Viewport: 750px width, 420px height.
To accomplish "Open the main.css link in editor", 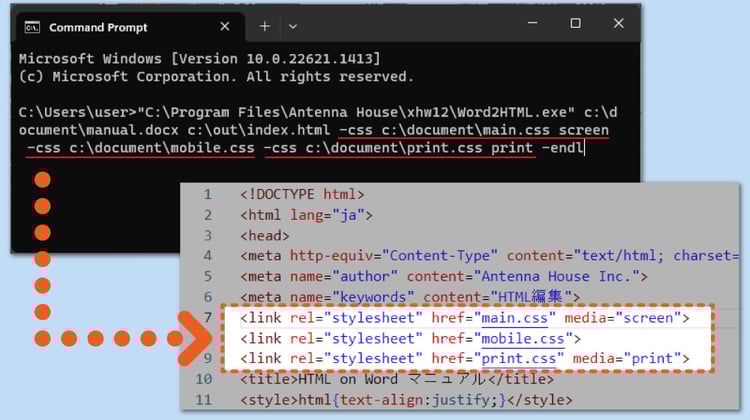I will pos(514,318).
